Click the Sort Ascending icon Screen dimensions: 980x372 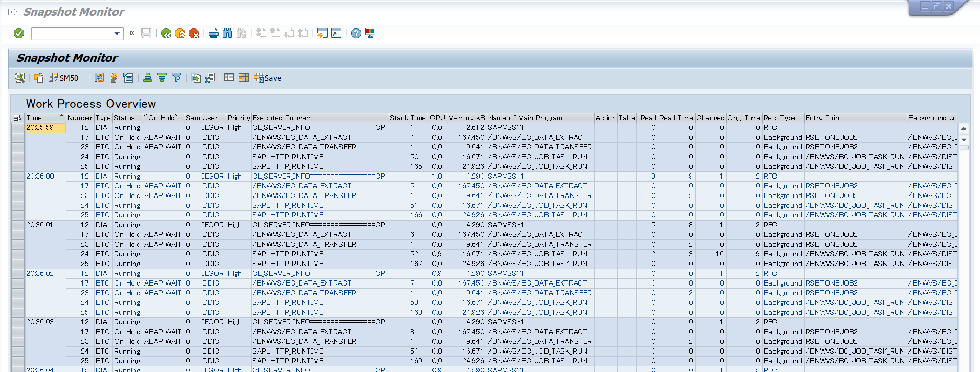coord(148,78)
